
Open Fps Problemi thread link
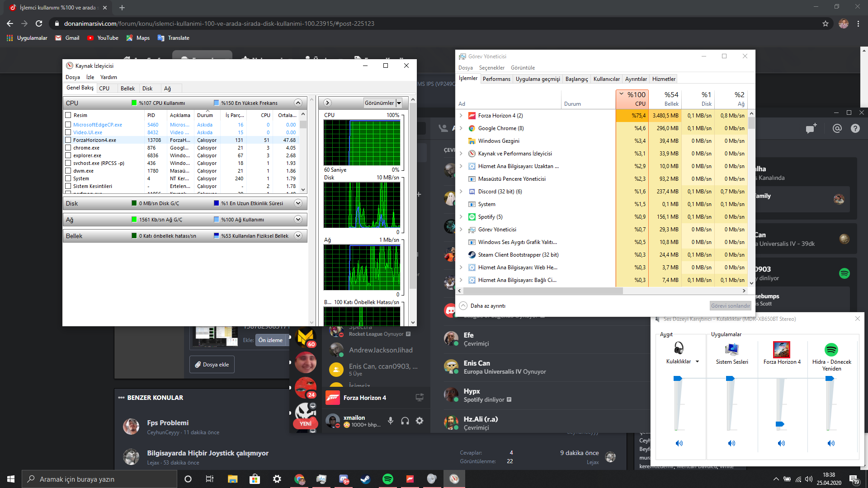[x=168, y=423]
